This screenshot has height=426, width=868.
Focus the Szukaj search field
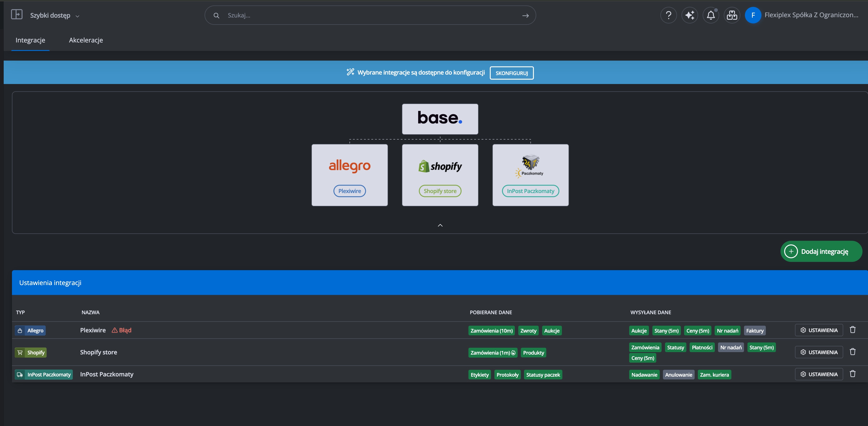371,15
